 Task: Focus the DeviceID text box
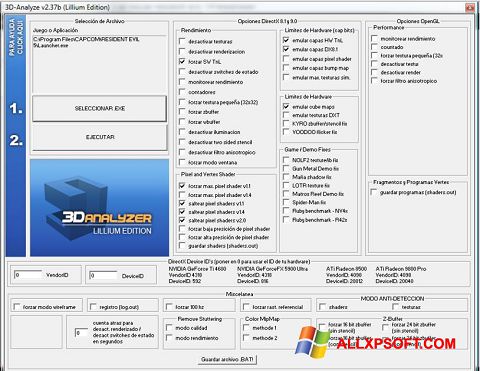(x=104, y=276)
